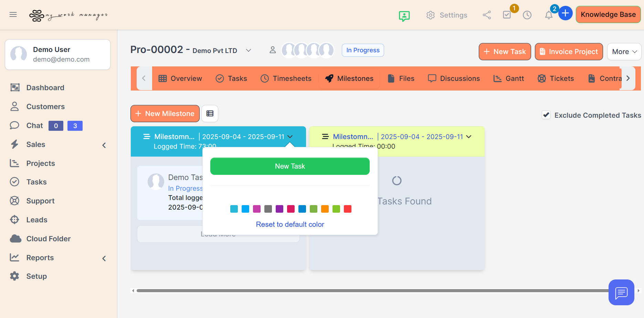Switch to the Tasks project tab
The height and width of the screenshot is (318, 644).
pyautogui.click(x=231, y=78)
